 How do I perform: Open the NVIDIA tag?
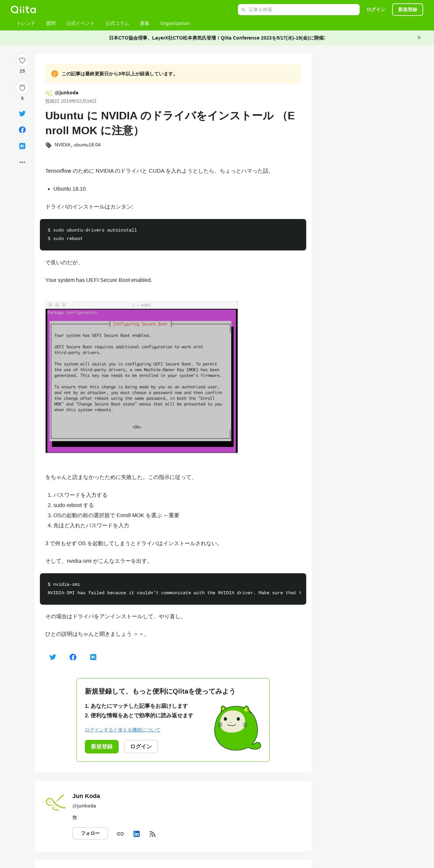tap(63, 145)
